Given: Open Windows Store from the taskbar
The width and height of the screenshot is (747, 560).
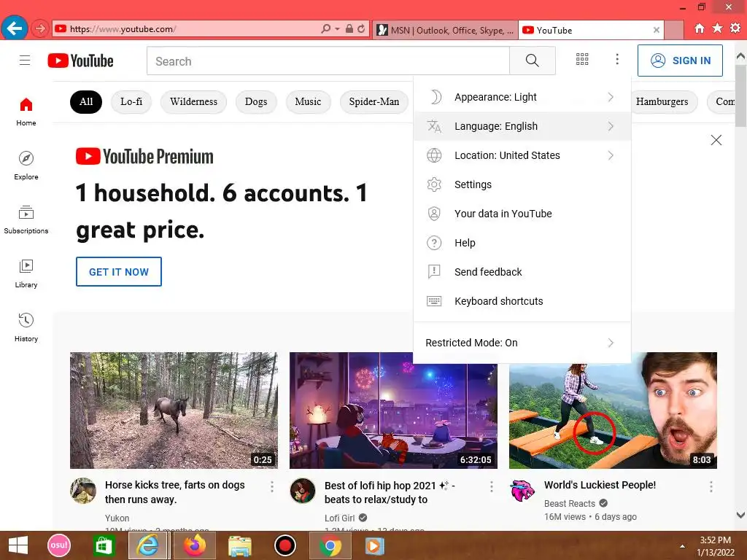Looking at the screenshot, I should pos(104,545).
